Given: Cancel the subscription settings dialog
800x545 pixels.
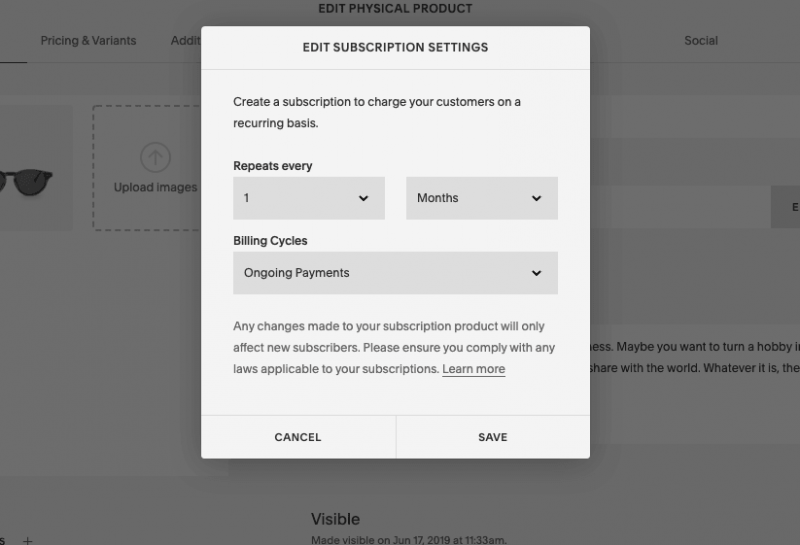Looking at the screenshot, I should 298,437.
